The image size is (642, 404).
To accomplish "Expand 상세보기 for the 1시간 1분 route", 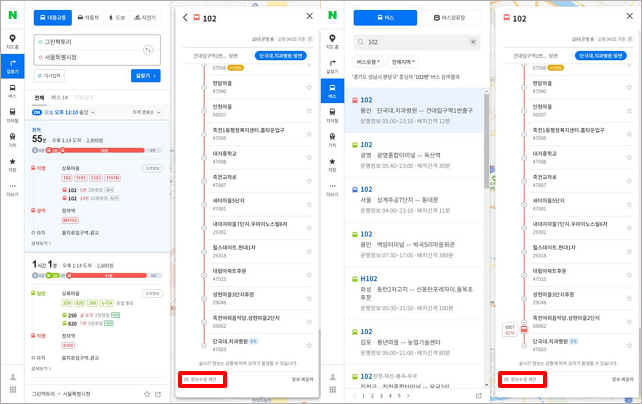I will [x=41, y=368].
